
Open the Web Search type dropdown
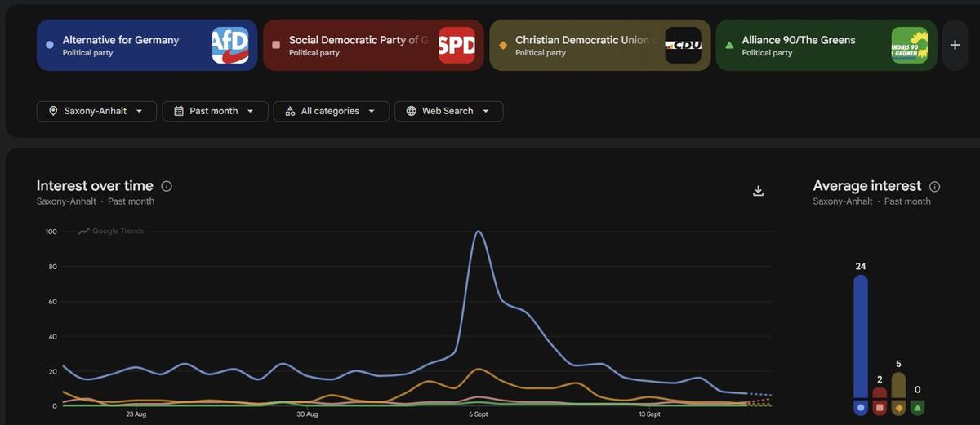click(x=448, y=111)
